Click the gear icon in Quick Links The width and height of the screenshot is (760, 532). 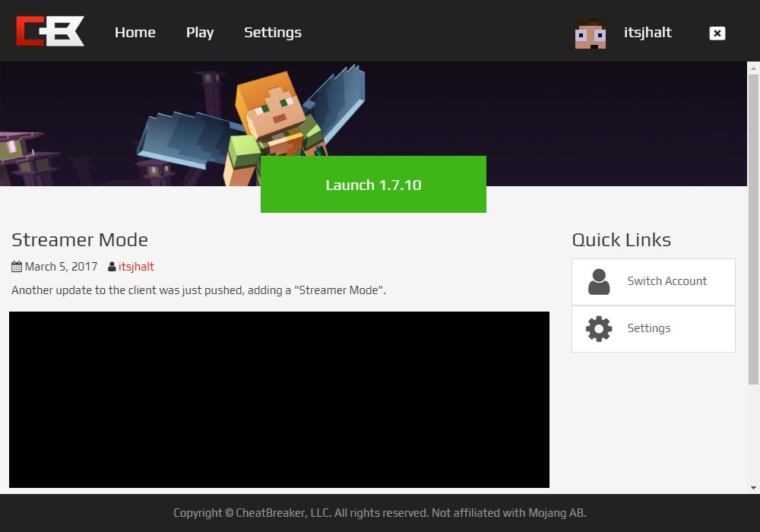599,328
